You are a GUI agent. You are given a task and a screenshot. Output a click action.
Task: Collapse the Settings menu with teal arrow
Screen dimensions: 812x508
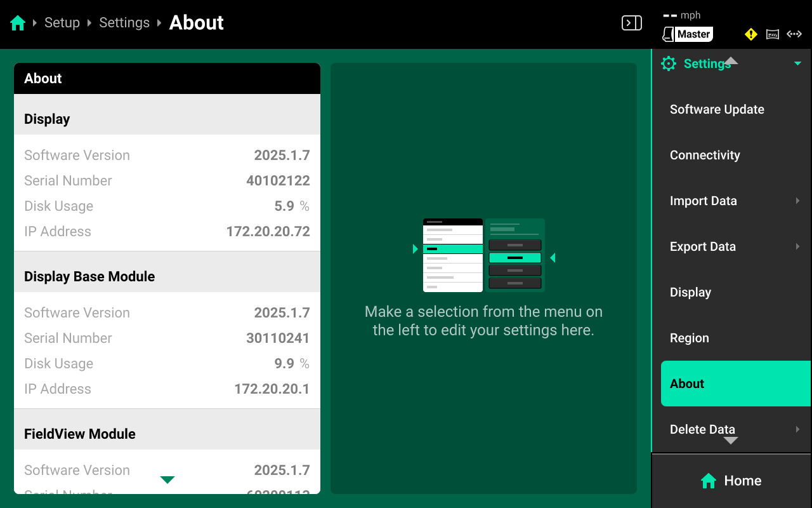click(797, 63)
